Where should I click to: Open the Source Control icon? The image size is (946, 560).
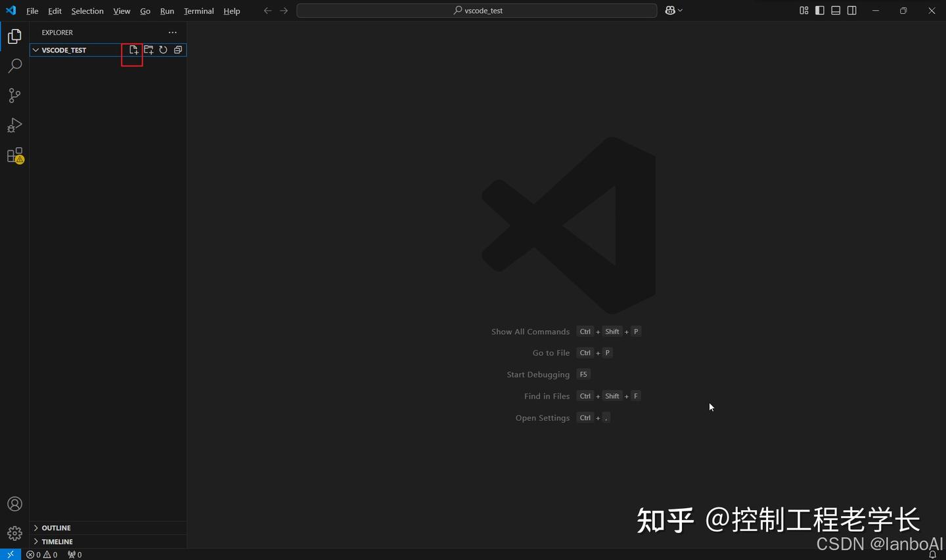(14, 95)
